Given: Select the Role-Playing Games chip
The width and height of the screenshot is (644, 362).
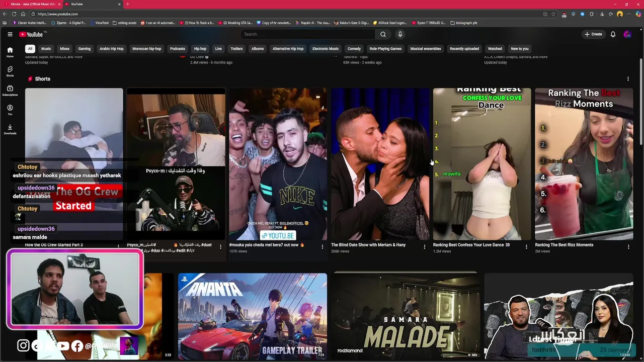Looking at the screenshot, I should [385, 49].
